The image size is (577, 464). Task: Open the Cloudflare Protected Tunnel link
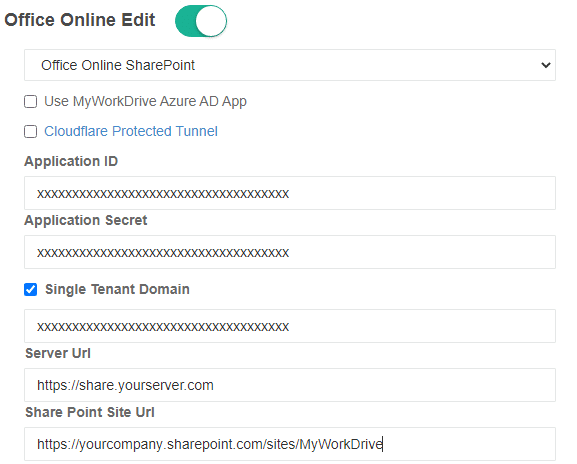tap(131, 131)
